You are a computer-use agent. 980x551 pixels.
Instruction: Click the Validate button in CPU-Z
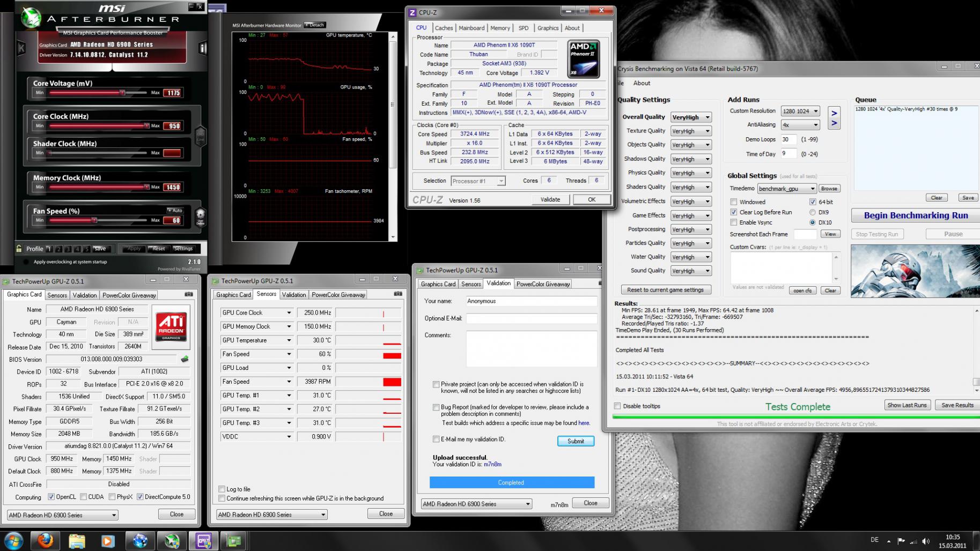coord(550,199)
